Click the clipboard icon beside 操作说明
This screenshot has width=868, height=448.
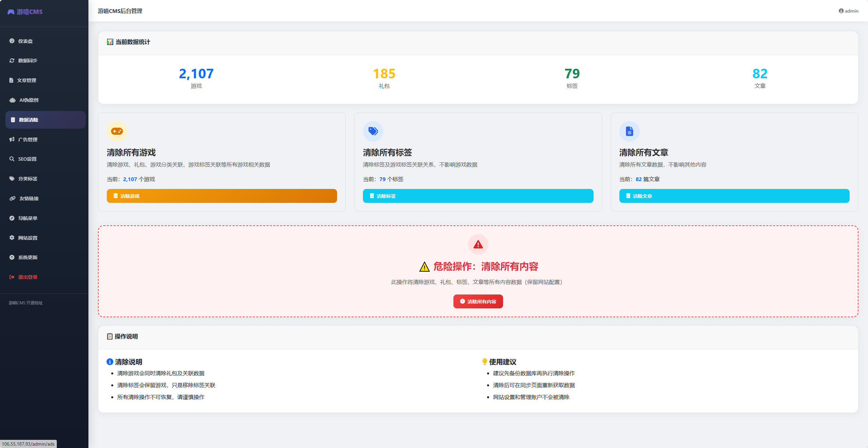tap(110, 336)
